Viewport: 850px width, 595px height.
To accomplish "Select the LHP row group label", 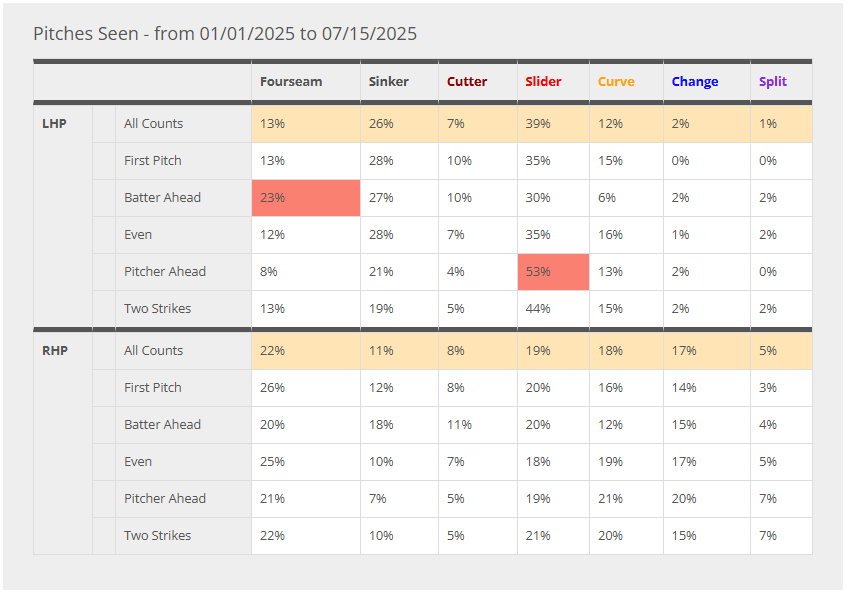I will [x=54, y=124].
